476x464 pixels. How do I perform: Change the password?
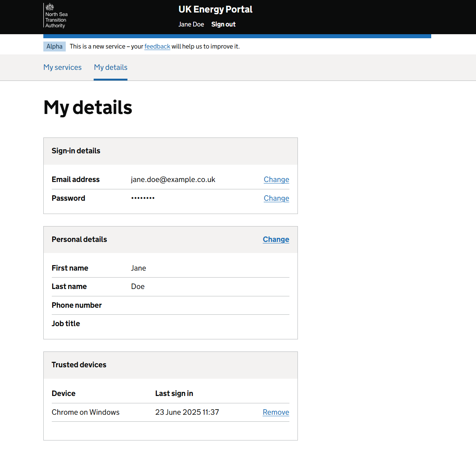click(x=276, y=198)
